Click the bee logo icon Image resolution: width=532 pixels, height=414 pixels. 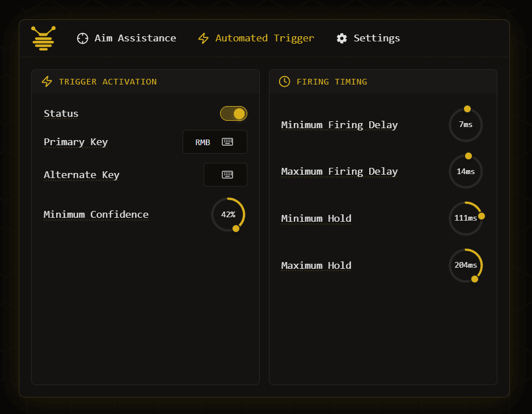[x=44, y=38]
